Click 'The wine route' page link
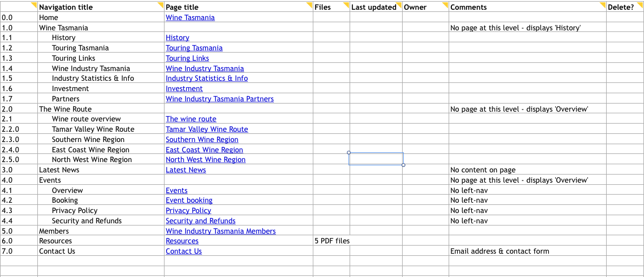This screenshot has height=277, width=644. tap(191, 119)
